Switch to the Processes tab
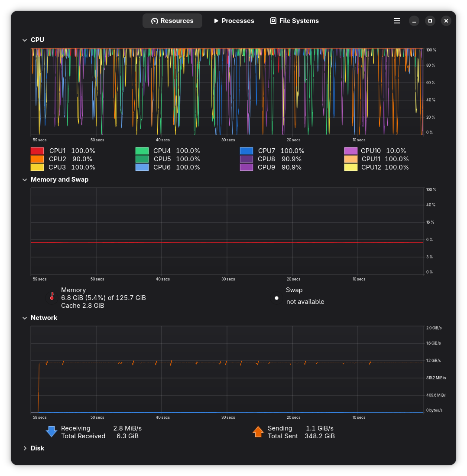Viewport: 467px width, 476px height. pyautogui.click(x=234, y=21)
